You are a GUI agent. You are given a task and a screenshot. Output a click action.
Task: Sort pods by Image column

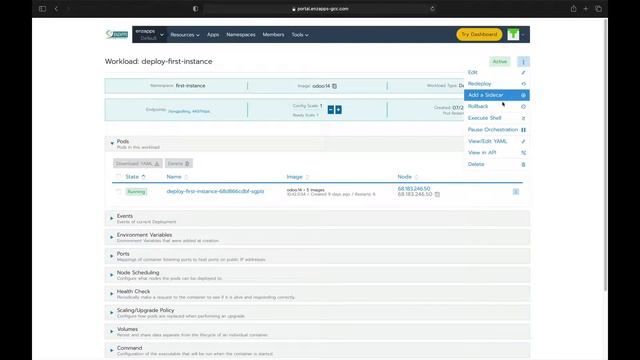[298, 177]
